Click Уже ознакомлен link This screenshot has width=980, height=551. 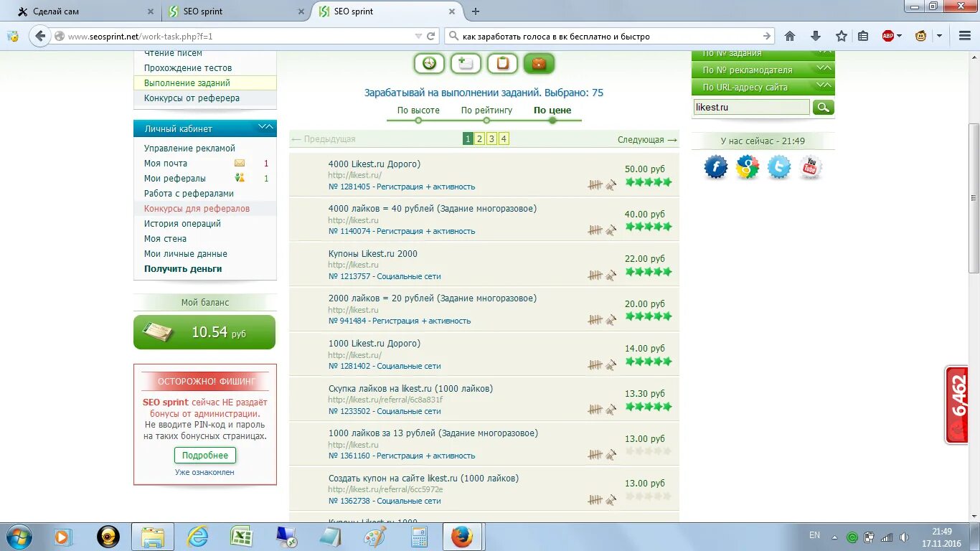pos(204,472)
